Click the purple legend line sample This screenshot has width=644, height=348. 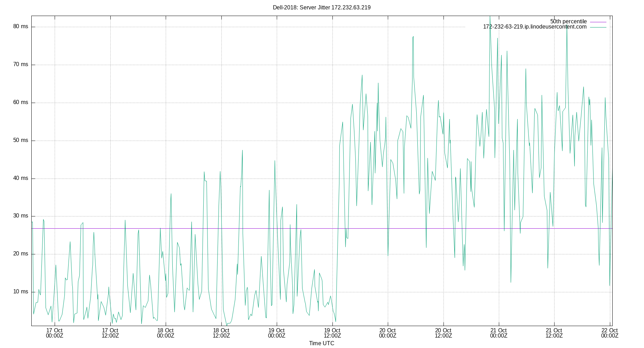598,22
